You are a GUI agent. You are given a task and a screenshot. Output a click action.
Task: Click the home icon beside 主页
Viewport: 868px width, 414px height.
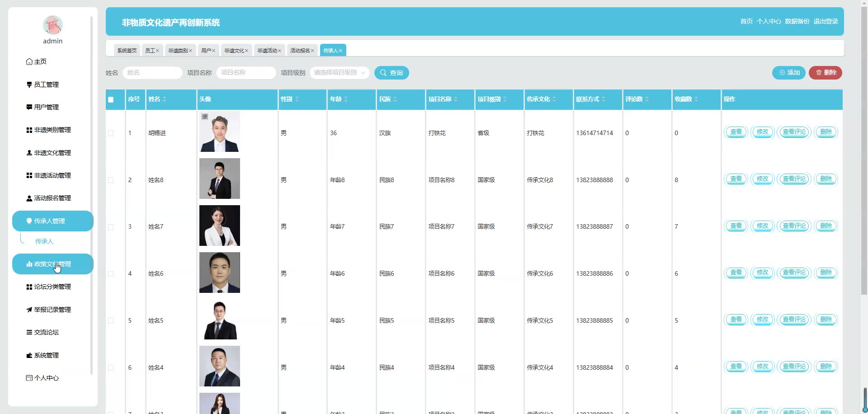click(29, 61)
